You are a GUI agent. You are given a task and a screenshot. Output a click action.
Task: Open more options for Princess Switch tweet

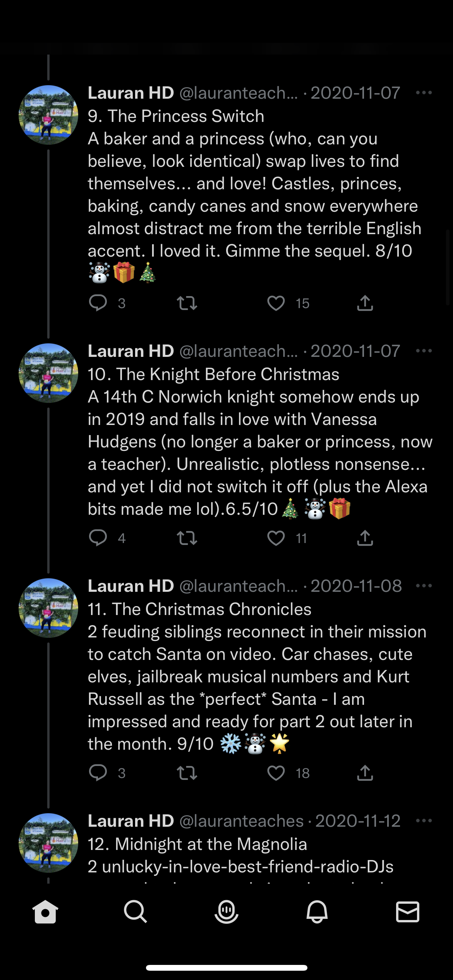coord(424,93)
